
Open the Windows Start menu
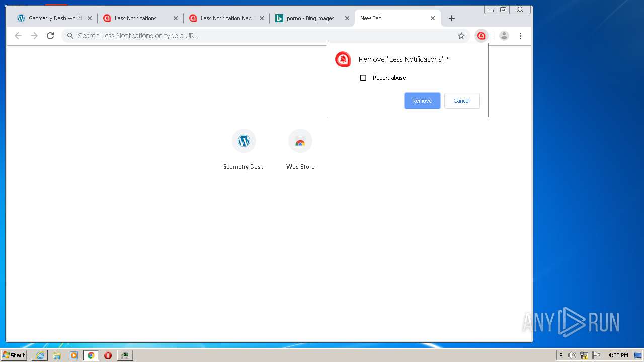(14, 355)
